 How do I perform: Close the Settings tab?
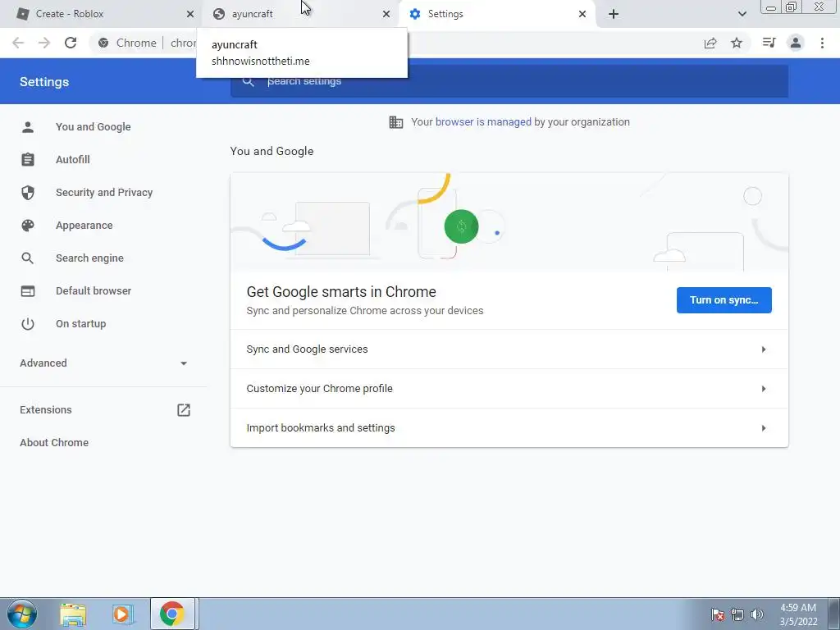click(x=582, y=14)
